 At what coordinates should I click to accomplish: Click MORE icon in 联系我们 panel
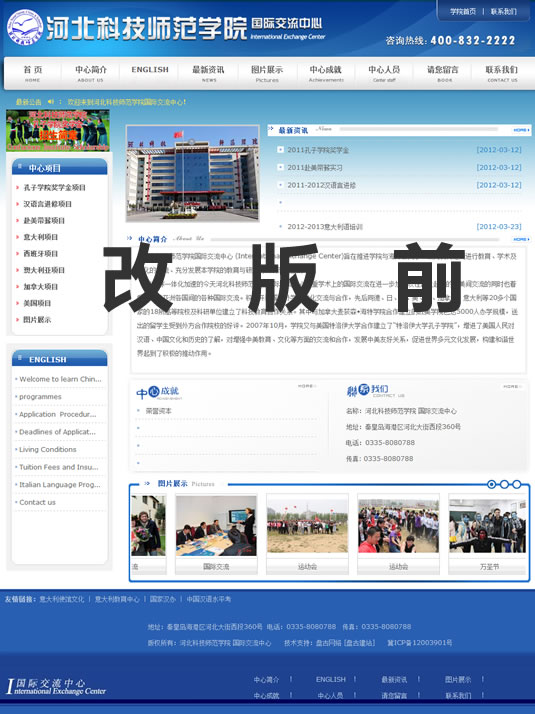512,386
